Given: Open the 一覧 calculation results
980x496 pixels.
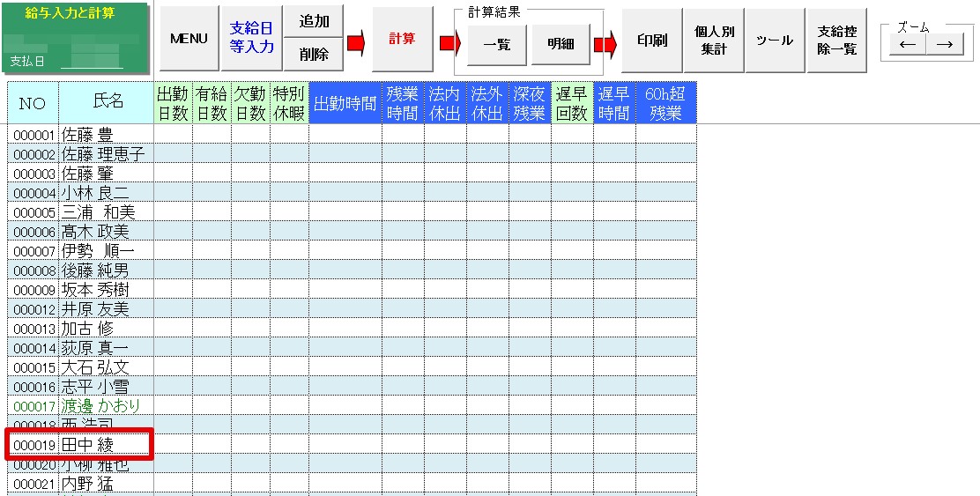Looking at the screenshot, I should 497,45.
